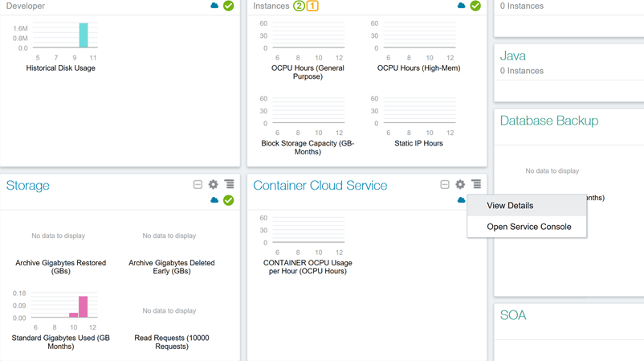Click the cloud icon in Storage panel
644x361 pixels.
pyautogui.click(x=214, y=200)
